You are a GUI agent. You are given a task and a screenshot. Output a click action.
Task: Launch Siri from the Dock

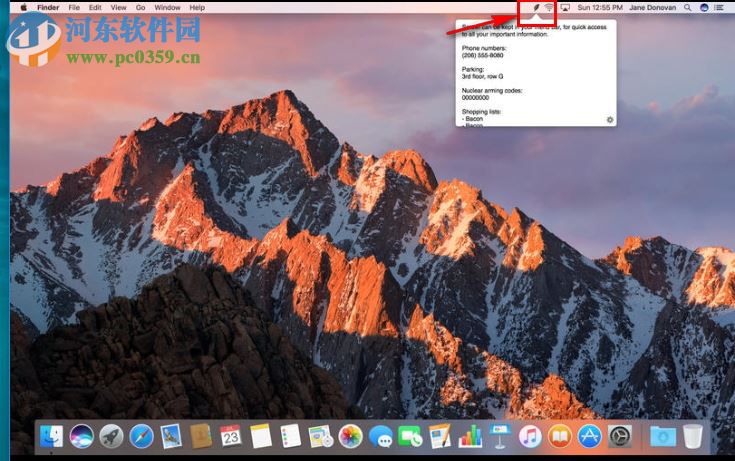pyautogui.click(x=82, y=436)
